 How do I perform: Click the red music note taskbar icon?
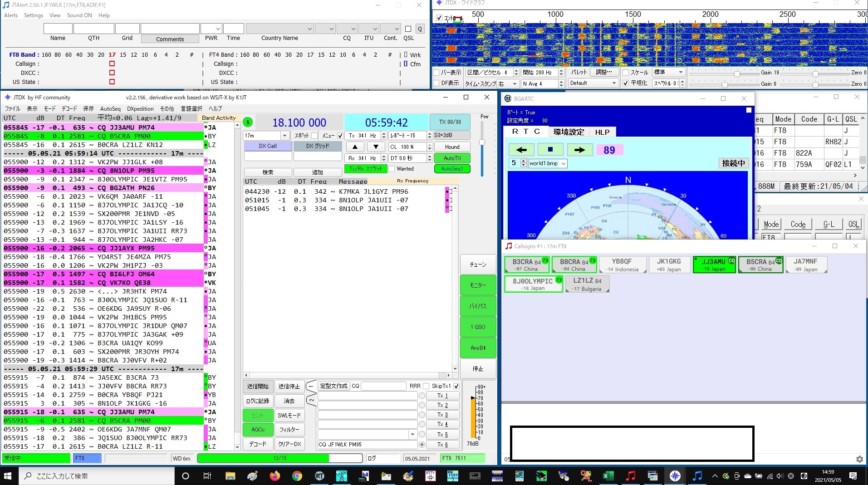coord(630,475)
